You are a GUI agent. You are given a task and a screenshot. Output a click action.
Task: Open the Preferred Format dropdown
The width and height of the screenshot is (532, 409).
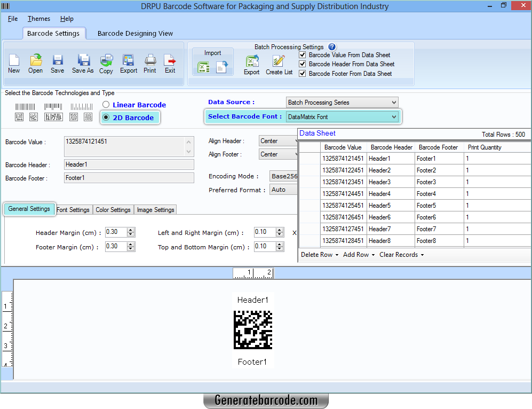284,190
